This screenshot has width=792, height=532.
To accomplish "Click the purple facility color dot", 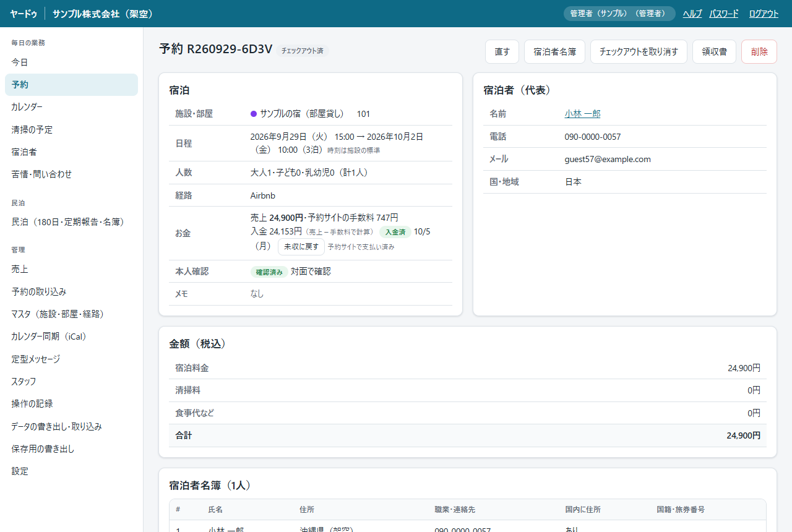I will pyautogui.click(x=254, y=114).
